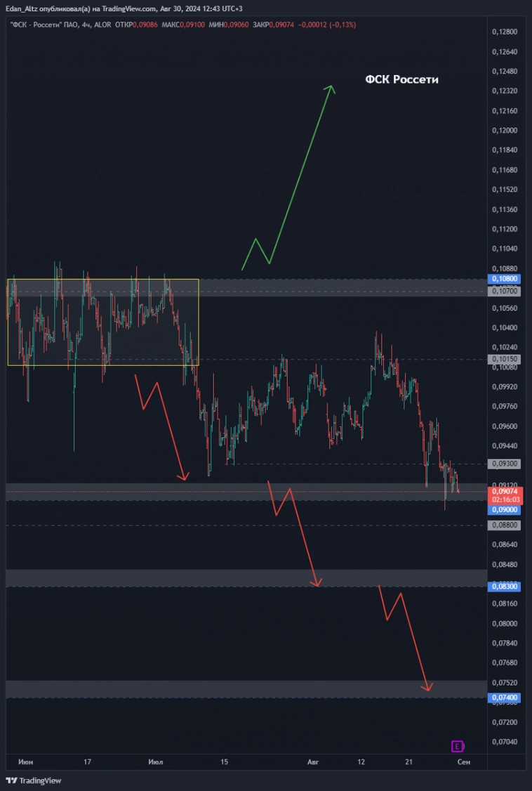
Task: Select the blue 0,08300 level label
Action: 503,586
